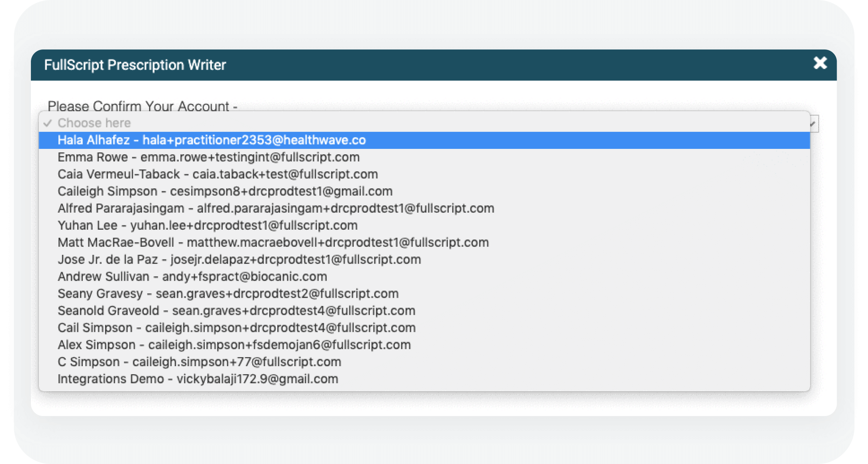Pick Caia Vermeul-Taback account
868x464 pixels.
pos(424,174)
